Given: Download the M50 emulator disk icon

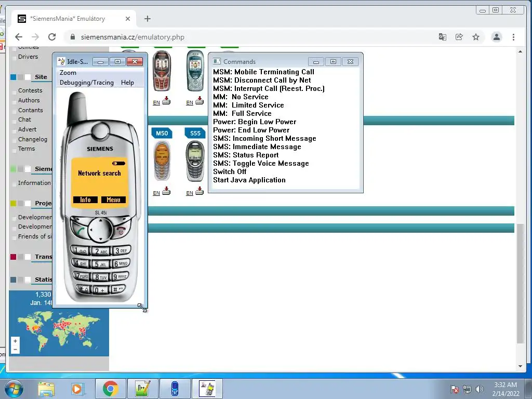Looking at the screenshot, I should (166, 191).
